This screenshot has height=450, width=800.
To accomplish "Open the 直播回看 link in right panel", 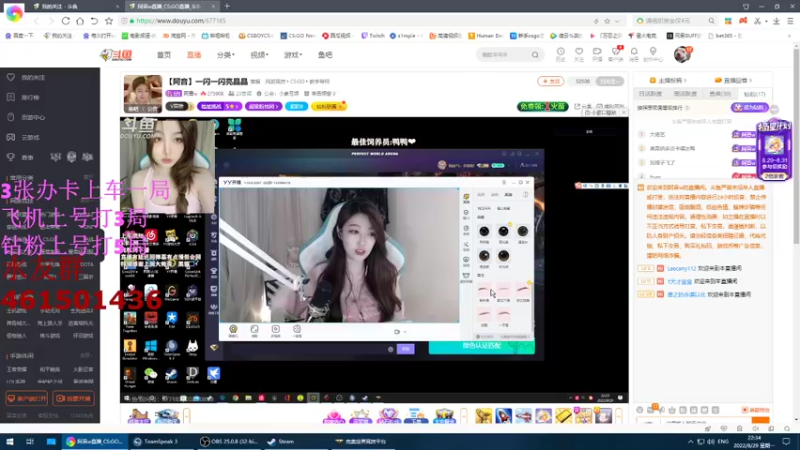I will [x=733, y=80].
